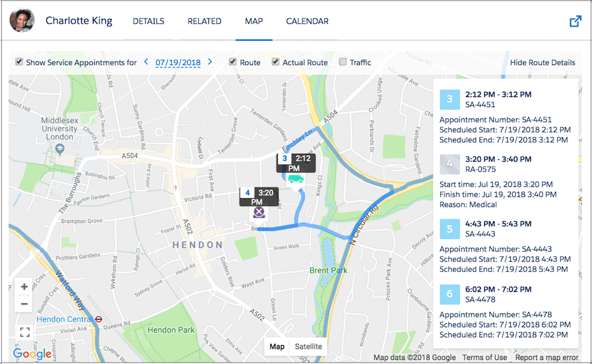
Task: Click Charlotte King's profile avatar
Action: (x=22, y=21)
